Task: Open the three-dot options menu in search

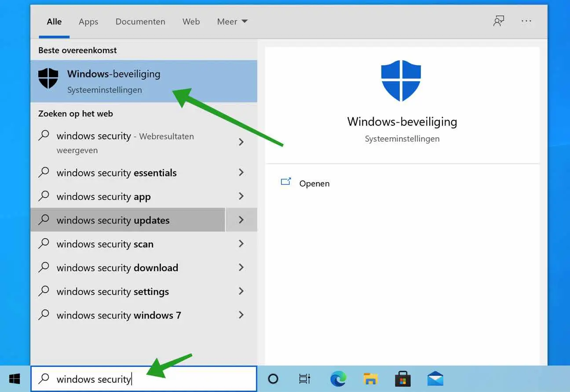Action: point(526,21)
